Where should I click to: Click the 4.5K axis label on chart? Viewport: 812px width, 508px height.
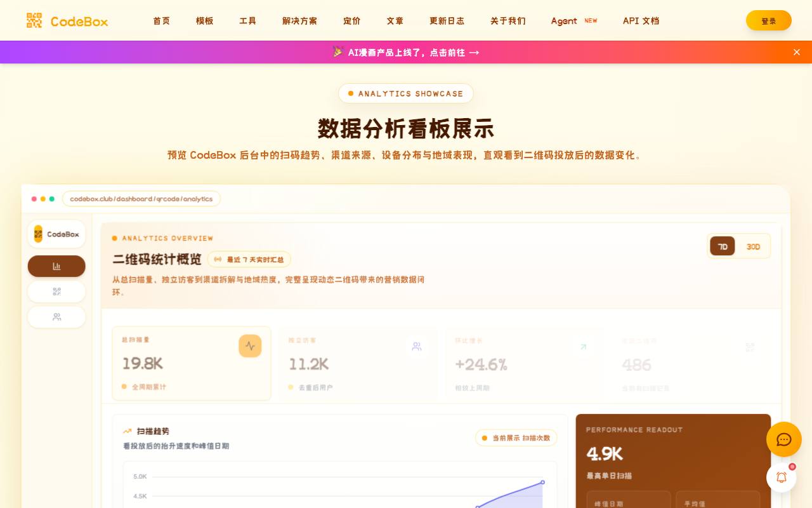pos(140,496)
